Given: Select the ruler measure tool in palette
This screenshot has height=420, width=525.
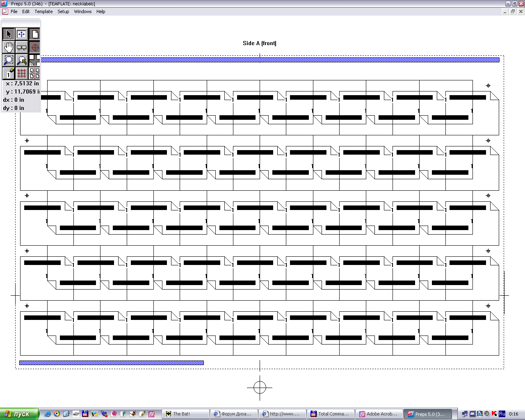Looking at the screenshot, I should [21, 47].
